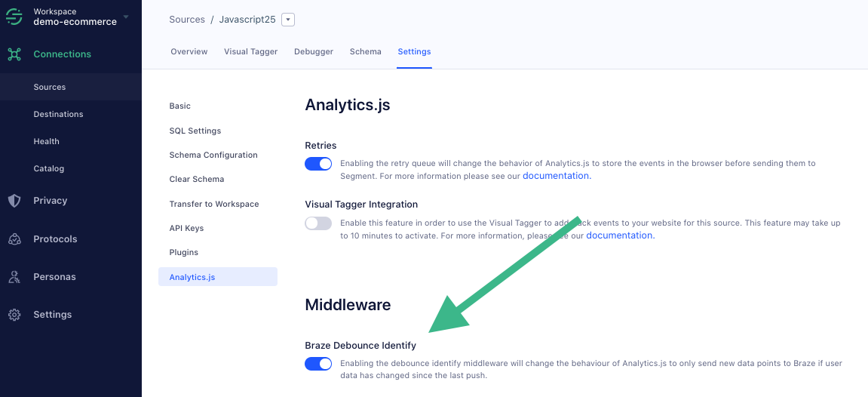The width and height of the screenshot is (868, 397).
Task: Click the Protocols icon in sidebar
Action: 14,239
